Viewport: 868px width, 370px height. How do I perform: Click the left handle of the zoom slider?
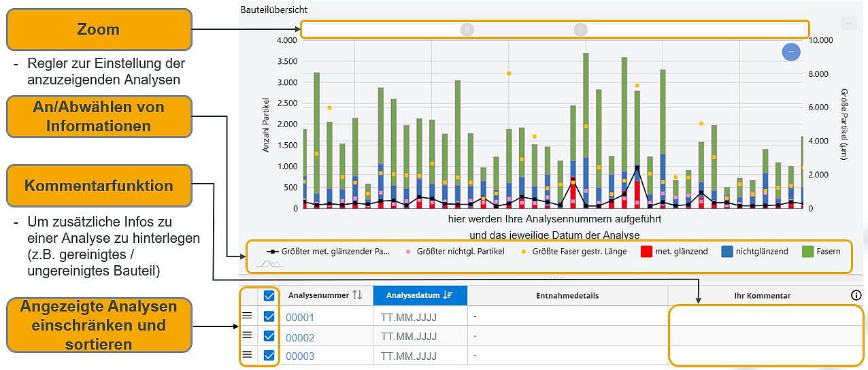click(x=467, y=30)
